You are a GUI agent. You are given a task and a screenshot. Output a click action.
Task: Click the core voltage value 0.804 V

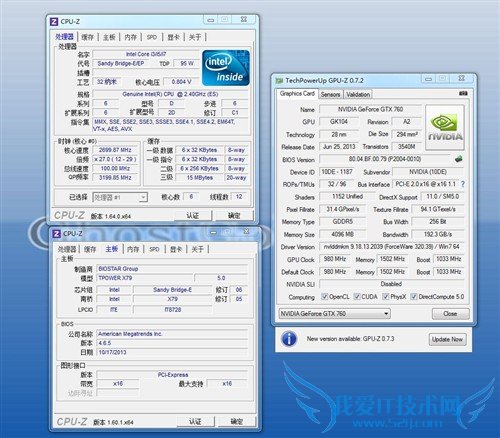[x=182, y=82]
